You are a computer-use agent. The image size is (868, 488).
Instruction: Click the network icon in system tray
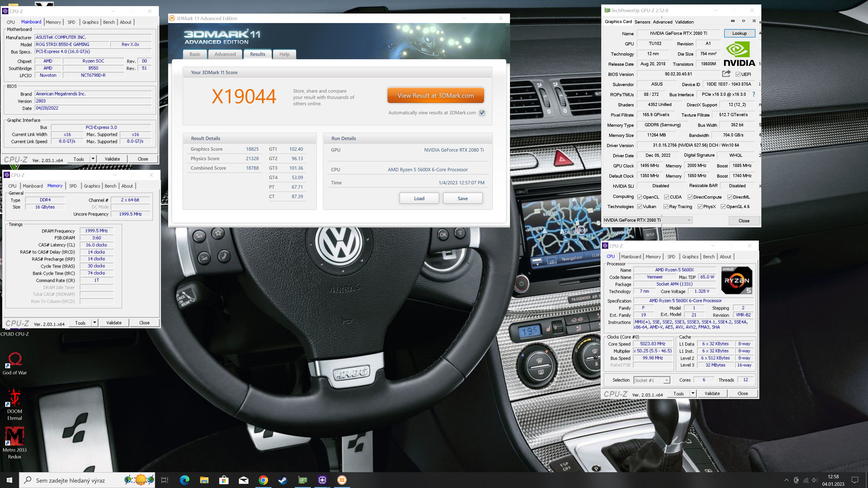(x=806, y=480)
